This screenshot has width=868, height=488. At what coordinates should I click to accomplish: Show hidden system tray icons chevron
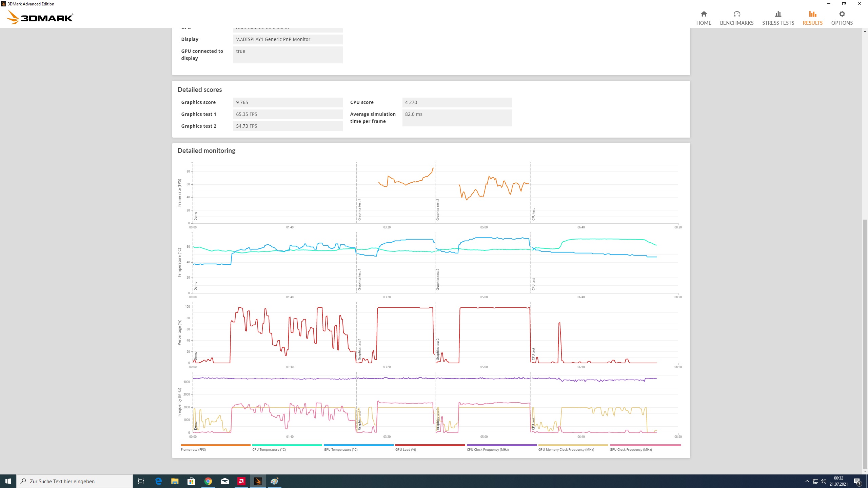tap(807, 481)
